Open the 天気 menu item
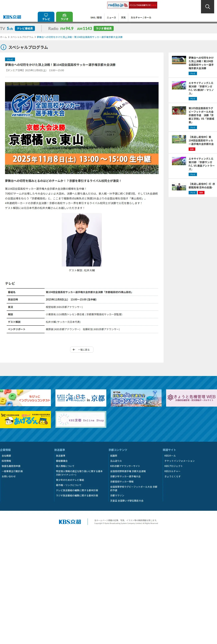The width and height of the screenshot is (217, 644). 123,18
